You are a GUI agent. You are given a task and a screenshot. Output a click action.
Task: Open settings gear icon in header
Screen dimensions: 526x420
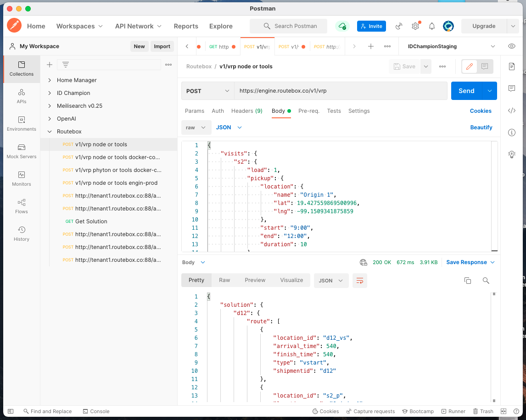(415, 26)
